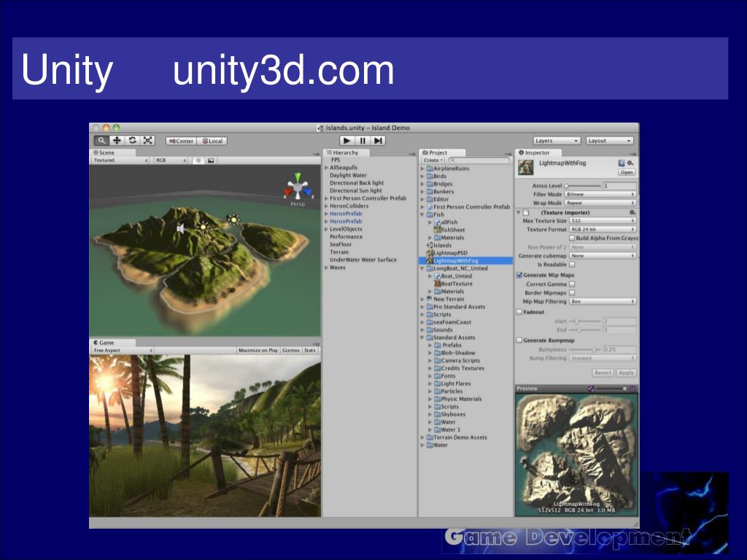Select the Move transform tool
Viewport: 747px width, 560px height.
click(x=117, y=141)
